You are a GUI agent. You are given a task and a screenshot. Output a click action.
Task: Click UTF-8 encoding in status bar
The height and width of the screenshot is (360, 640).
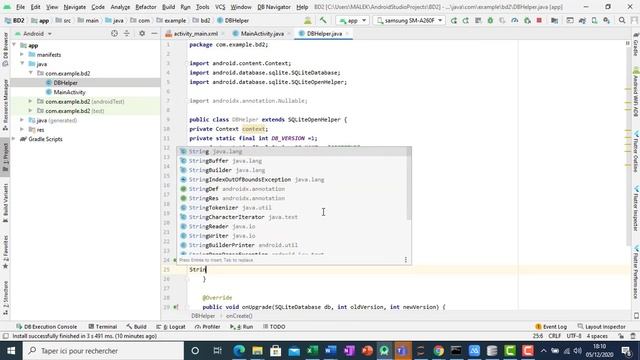coord(573,336)
